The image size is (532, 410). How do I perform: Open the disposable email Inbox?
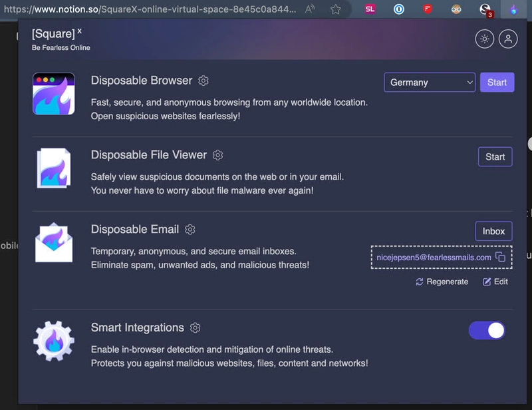[x=493, y=231]
